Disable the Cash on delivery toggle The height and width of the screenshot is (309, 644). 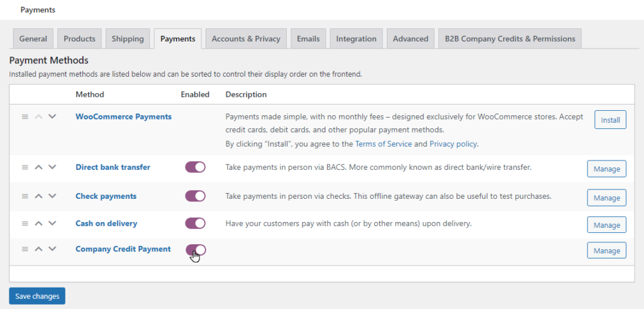(195, 223)
